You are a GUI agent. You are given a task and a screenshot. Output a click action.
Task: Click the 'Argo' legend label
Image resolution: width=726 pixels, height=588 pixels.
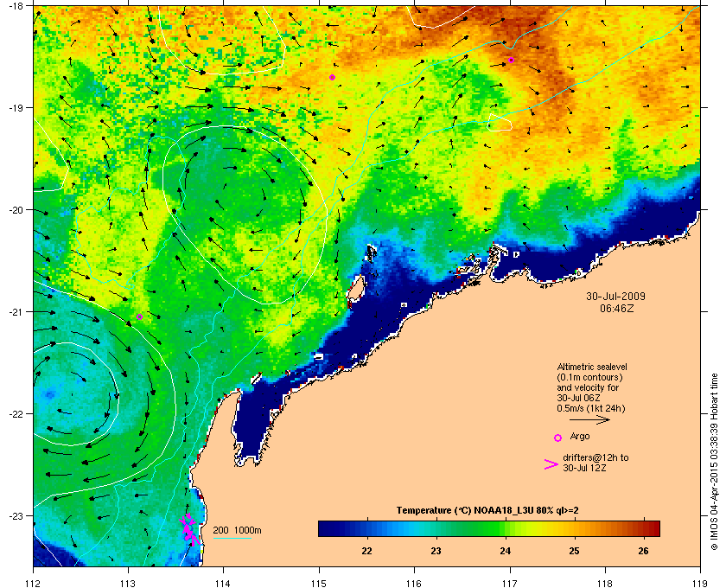[580, 436]
